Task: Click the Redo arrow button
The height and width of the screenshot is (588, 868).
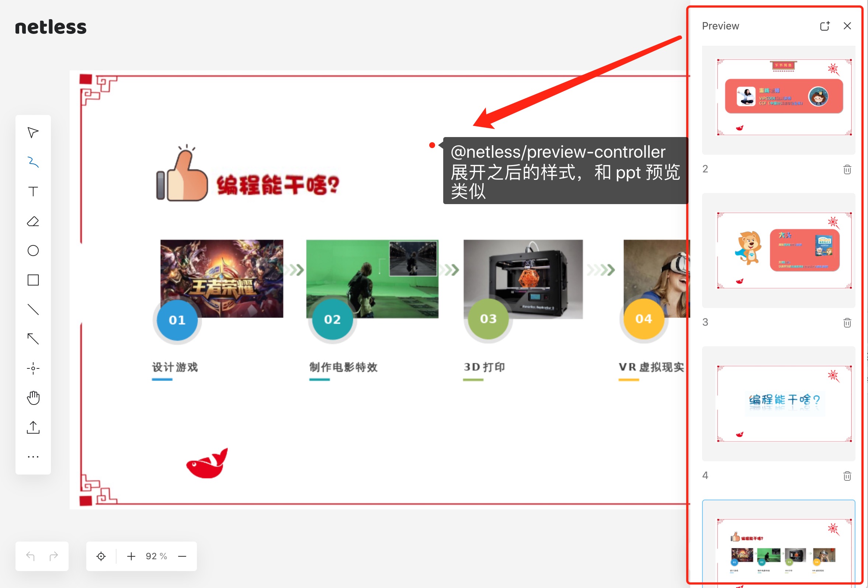Action: pos(53,556)
